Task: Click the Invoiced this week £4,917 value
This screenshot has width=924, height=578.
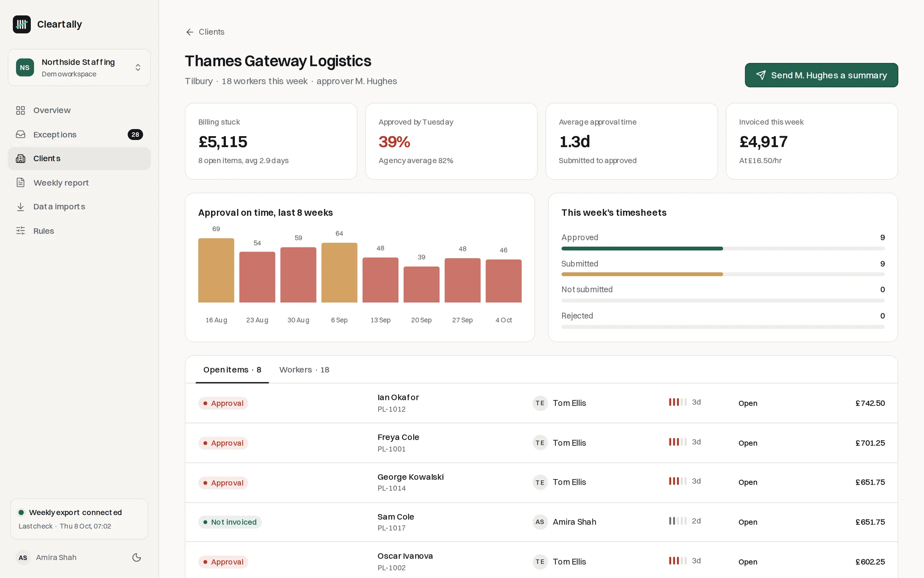Action: pyautogui.click(x=763, y=142)
